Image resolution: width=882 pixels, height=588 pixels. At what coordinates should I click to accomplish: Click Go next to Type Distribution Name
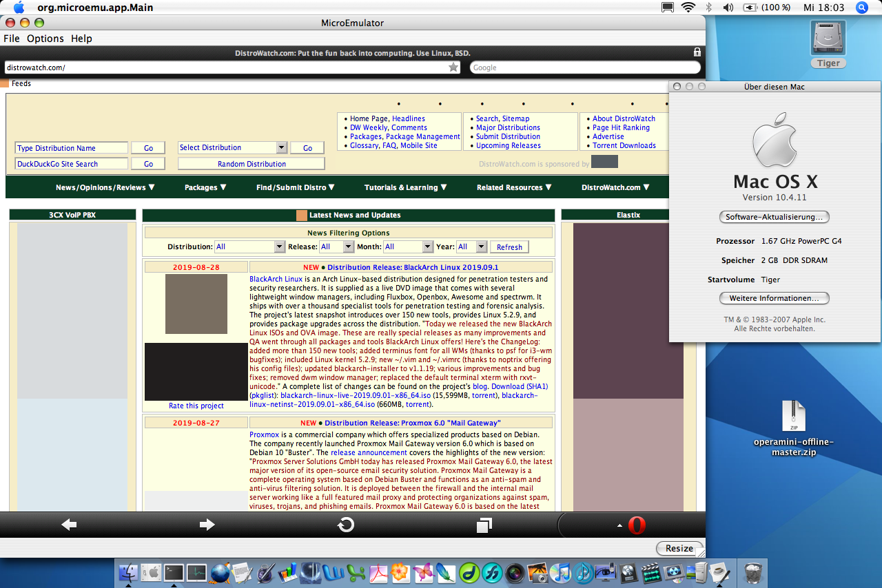148,148
